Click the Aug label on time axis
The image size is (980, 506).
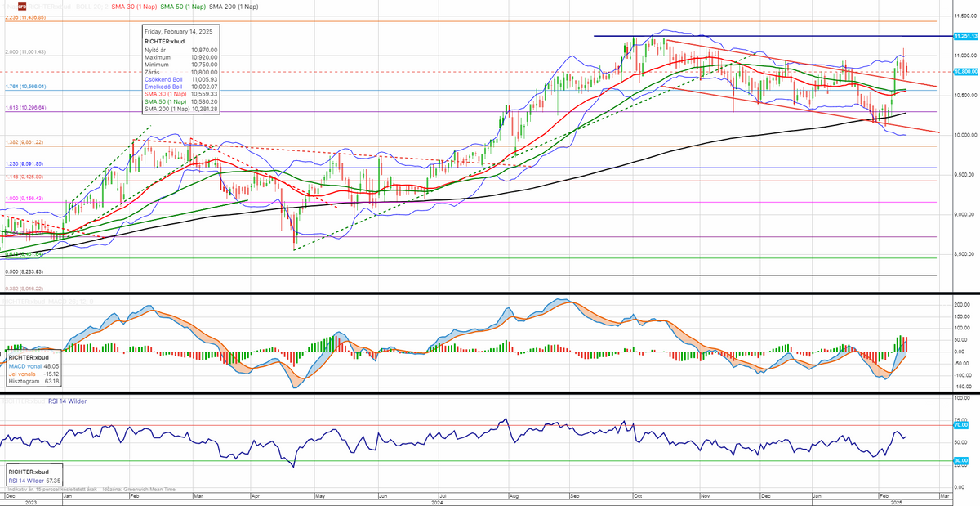(512, 495)
